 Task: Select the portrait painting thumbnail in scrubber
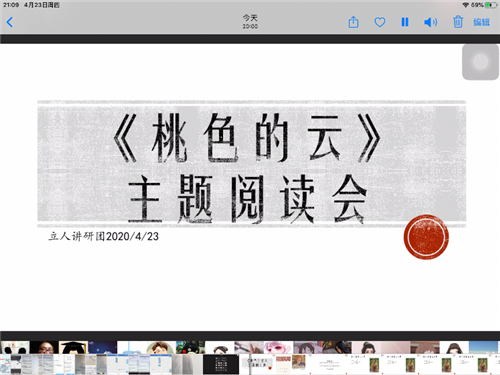(x=299, y=362)
